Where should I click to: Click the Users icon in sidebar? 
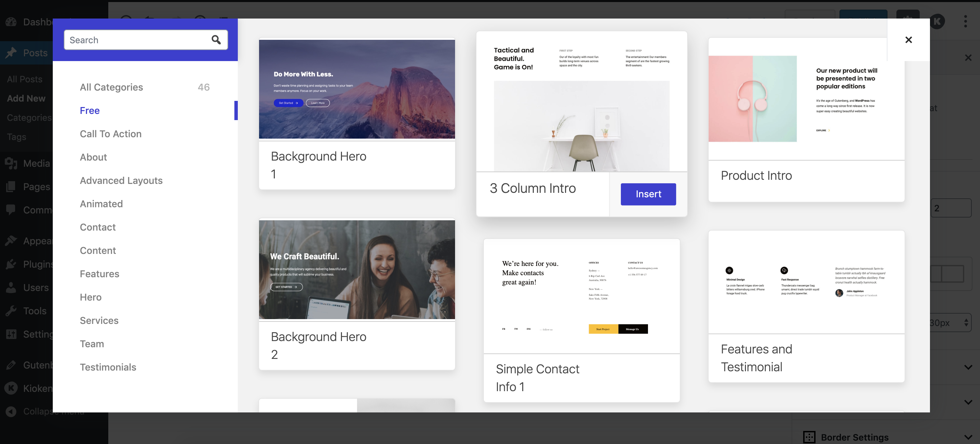tap(11, 288)
